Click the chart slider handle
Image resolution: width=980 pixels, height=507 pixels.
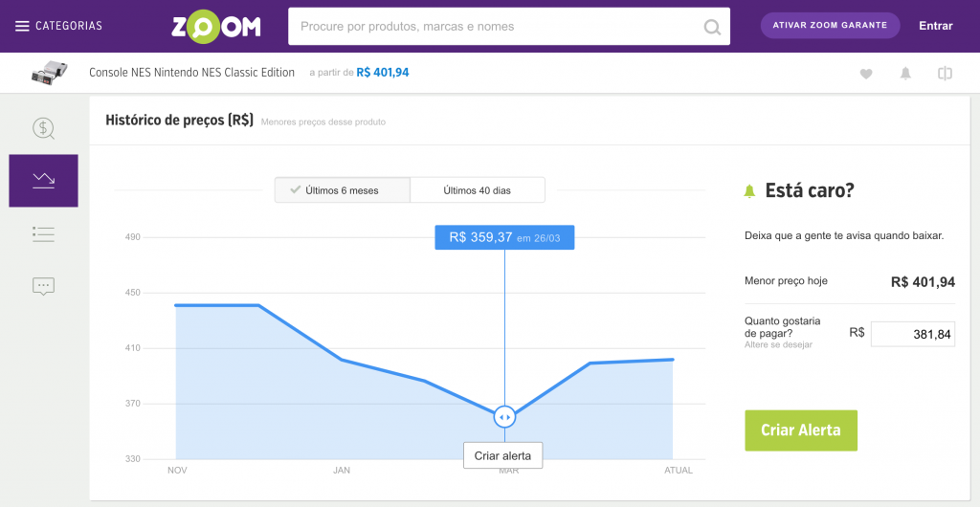point(504,417)
